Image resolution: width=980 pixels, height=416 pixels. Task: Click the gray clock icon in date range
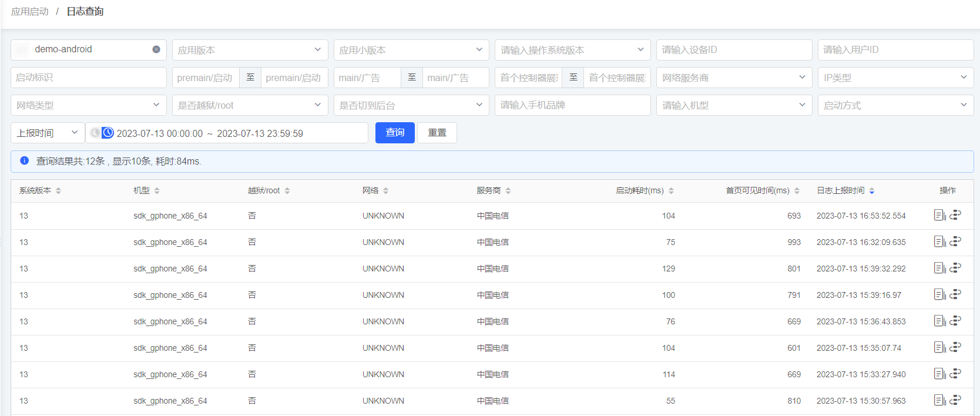95,133
